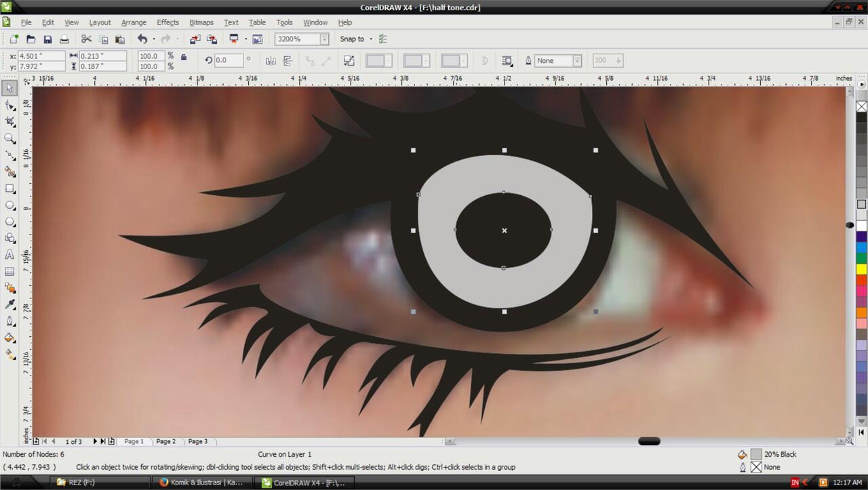This screenshot has height=490, width=868.
Task: Select the Eyedropper tool
Action: 9,304
